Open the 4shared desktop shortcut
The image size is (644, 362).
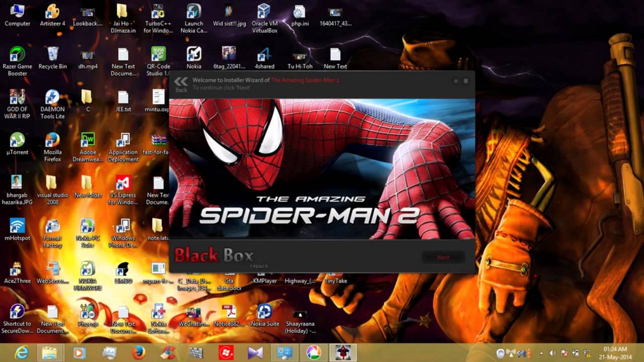tap(264, 58)
